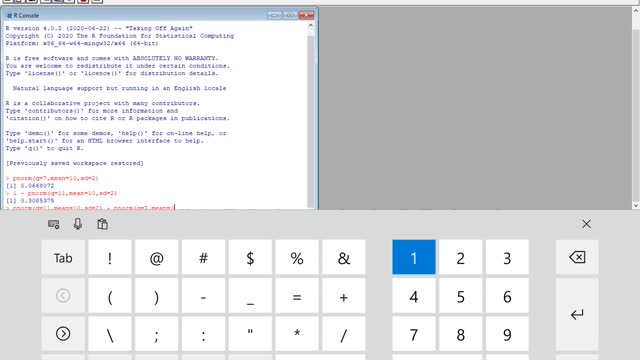Tap the colon key

pos(203,334)
